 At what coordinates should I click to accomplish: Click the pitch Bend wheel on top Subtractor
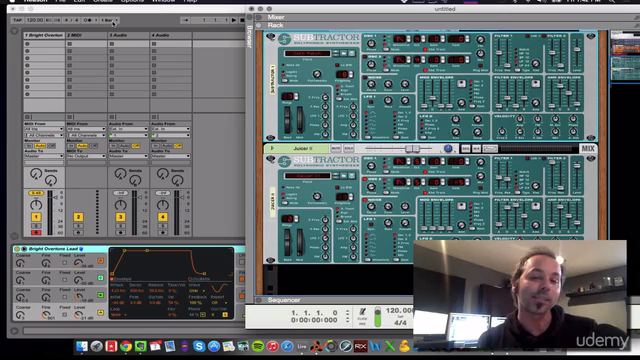click(x=287, y=120)
